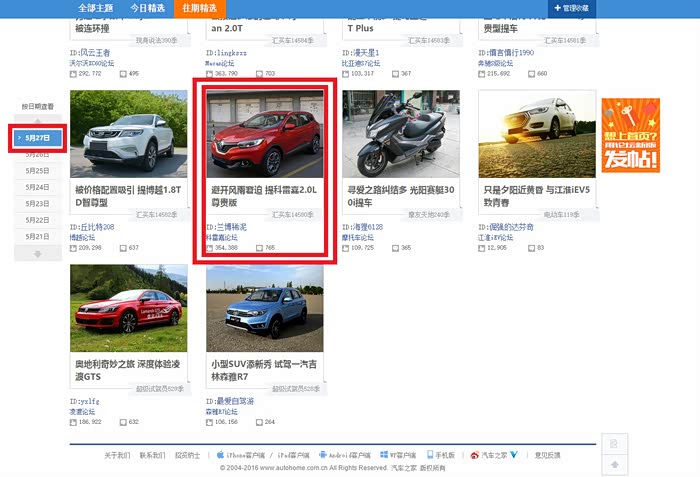Click the 手机版 icon in footer
The image size is (700, 477).
tap(430, 455)
